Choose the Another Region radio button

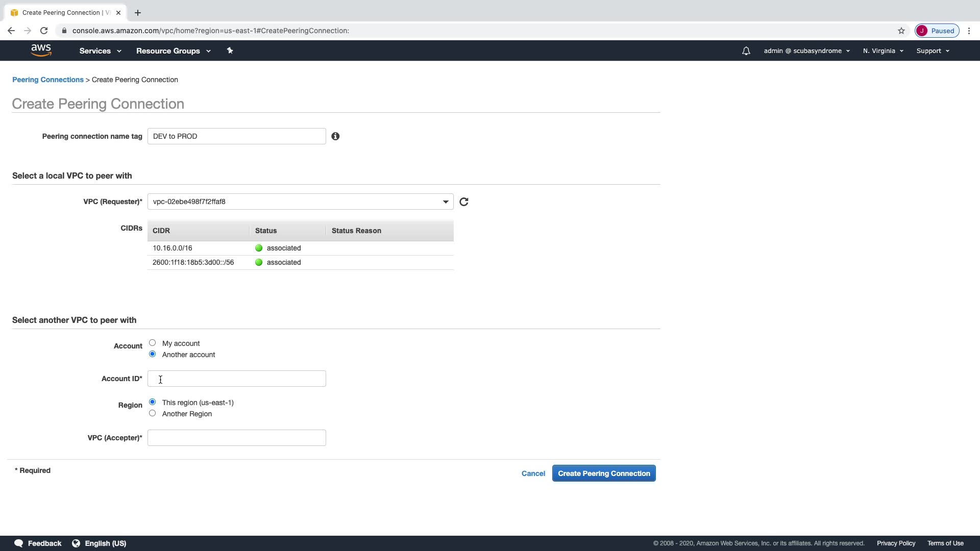pyautogui.click(x=152, y=413)
